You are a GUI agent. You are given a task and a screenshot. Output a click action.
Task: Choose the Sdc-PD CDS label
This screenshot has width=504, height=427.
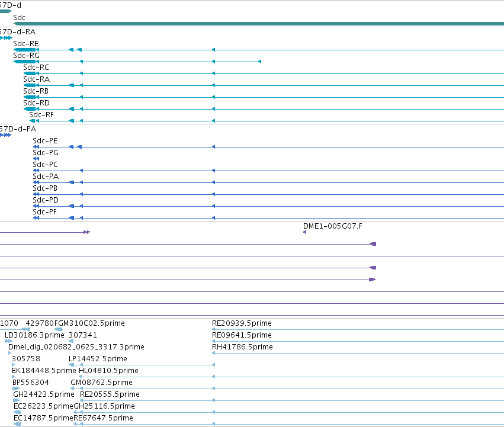coord(46,200)
